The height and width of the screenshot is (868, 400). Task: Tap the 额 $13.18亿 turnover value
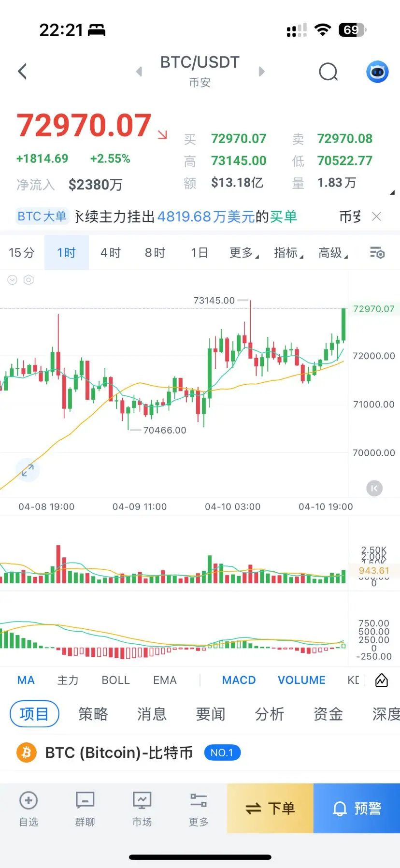tap(237, 183)
